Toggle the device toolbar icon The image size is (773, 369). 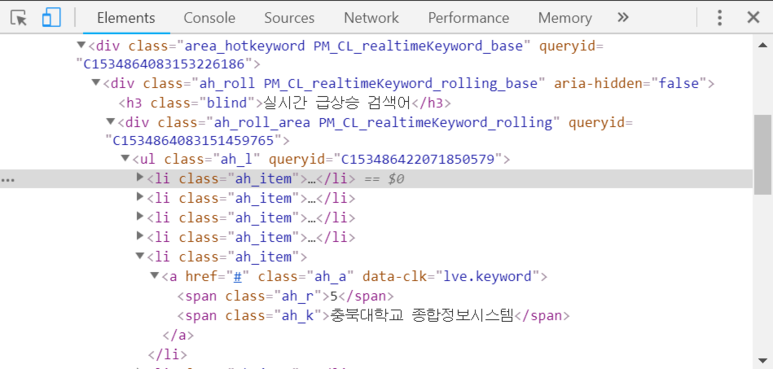51,17
